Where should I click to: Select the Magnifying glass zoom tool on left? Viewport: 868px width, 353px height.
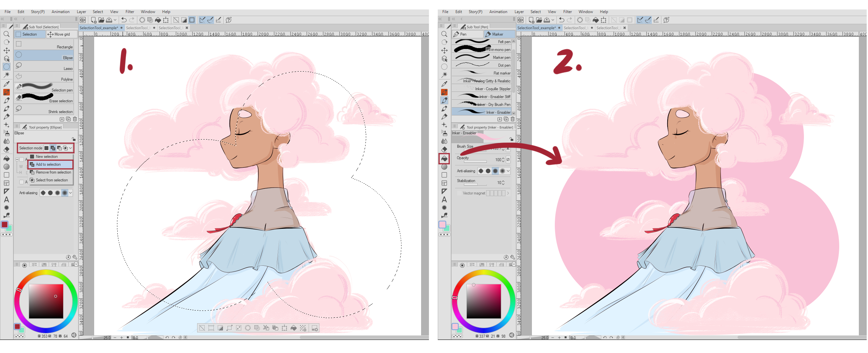[7, 34]
